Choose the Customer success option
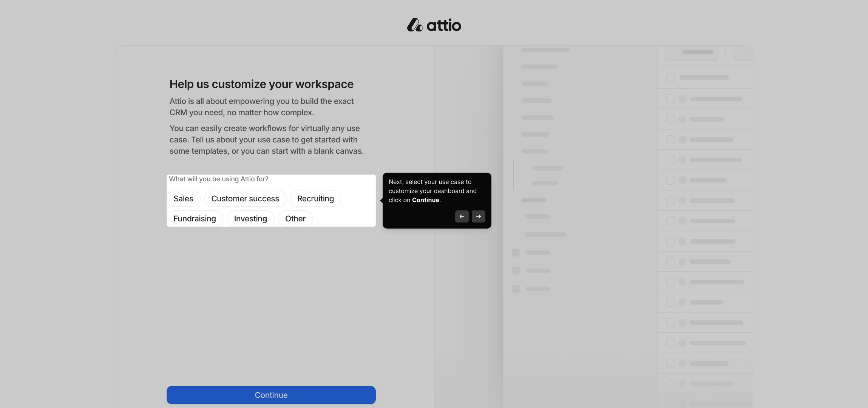This screenshot has width=868, height=408. [x=245, y=199]
